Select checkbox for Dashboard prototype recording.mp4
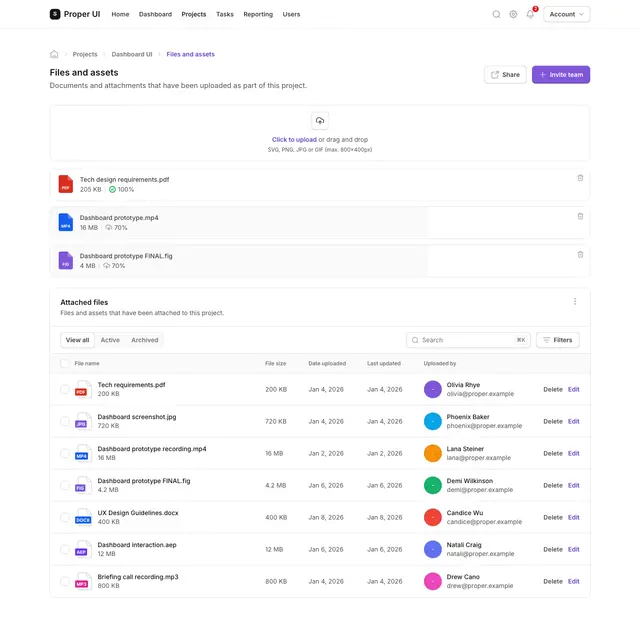640x640 pixels. 64,453
